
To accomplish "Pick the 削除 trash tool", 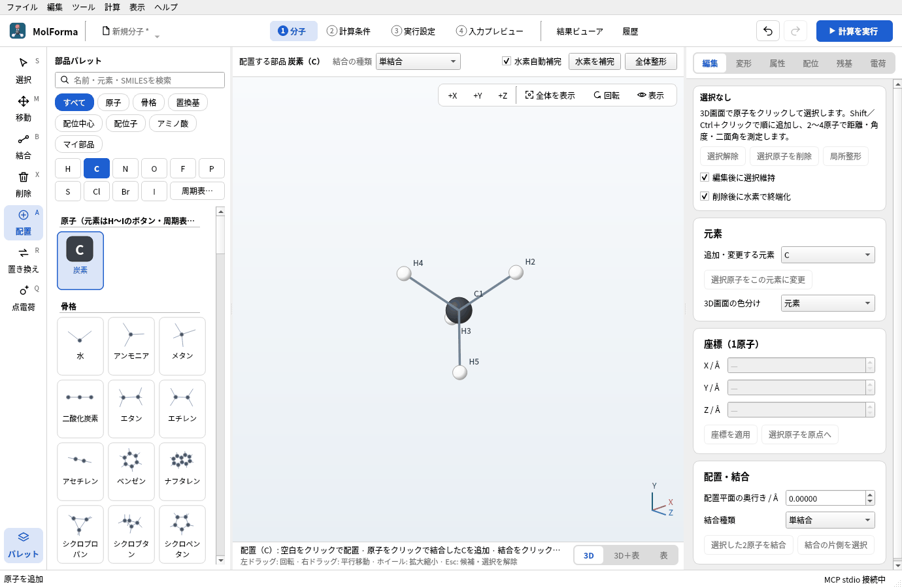I will (x=24, y=184).
